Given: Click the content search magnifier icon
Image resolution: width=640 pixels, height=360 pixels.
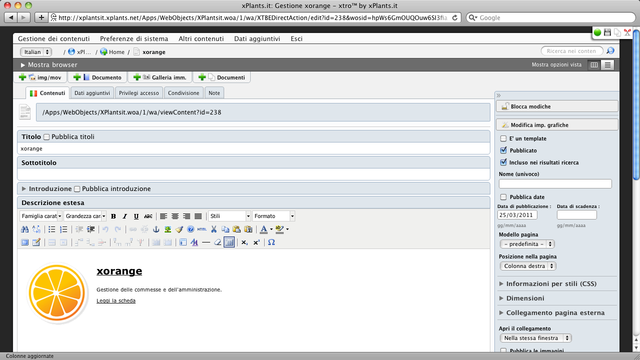Looking at the screenshot, I should pyautogui.click(x=610, y=51).
